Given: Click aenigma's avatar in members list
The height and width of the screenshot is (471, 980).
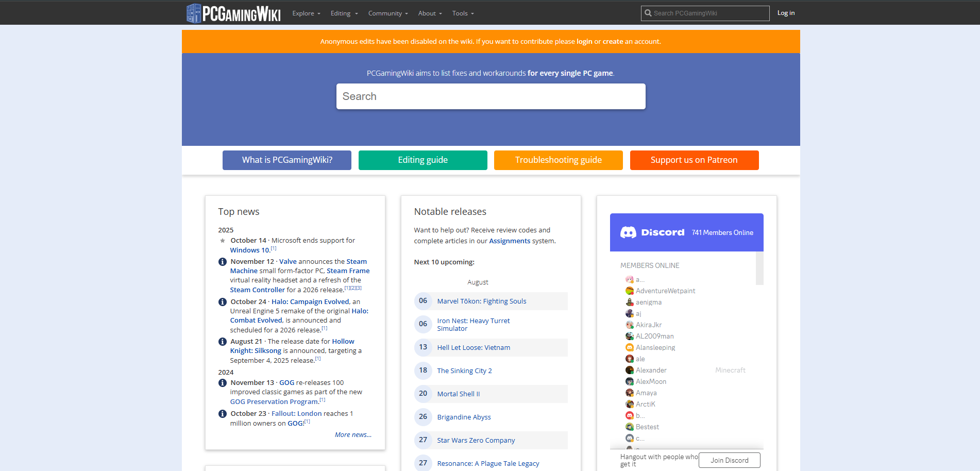Looking at the screenshot, I should pos(630,302).
